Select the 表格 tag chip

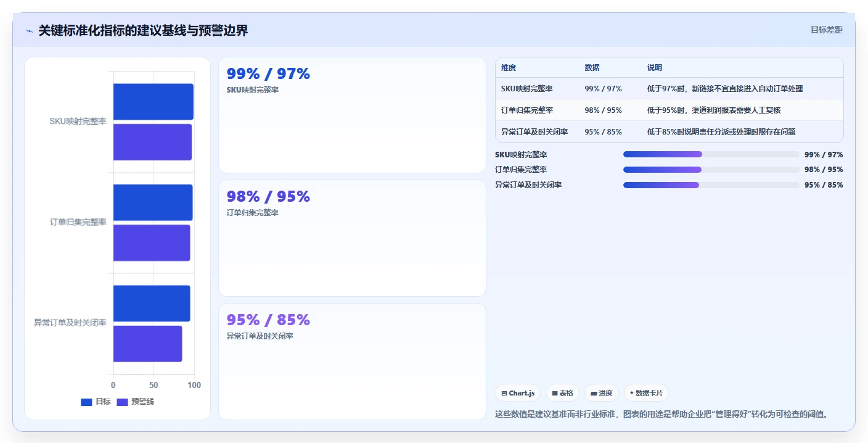[562, 393]
